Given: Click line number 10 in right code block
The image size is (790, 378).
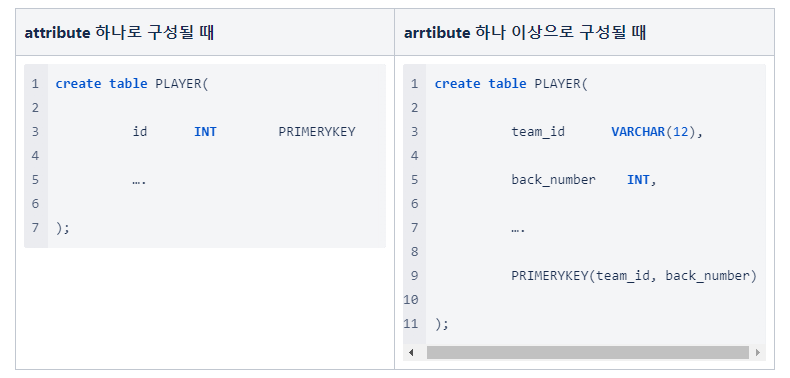Looking at the screenshot, I should pyautogui.click(x=411, y=299).
